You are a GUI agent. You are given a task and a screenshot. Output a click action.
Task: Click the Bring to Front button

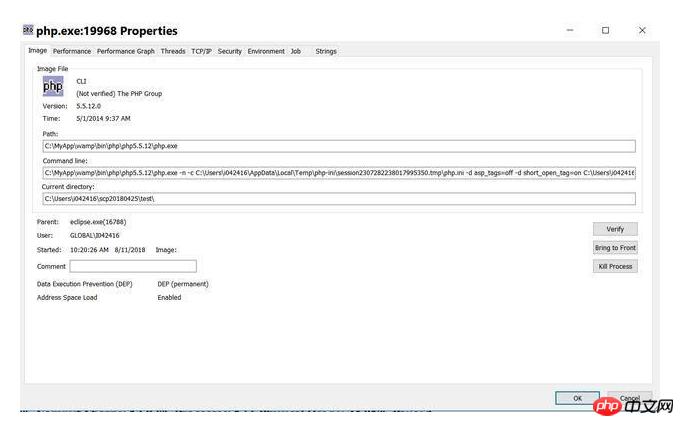coord(615,248)
